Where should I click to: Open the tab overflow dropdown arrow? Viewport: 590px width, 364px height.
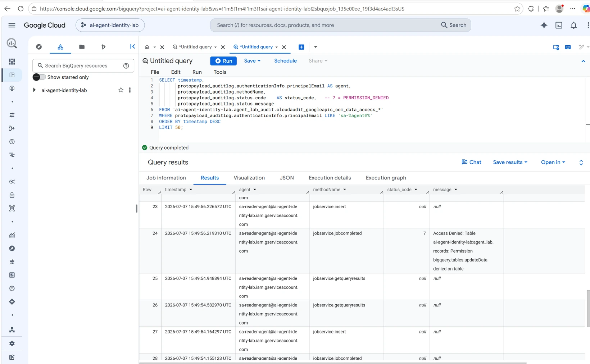(x=316, y=47)
